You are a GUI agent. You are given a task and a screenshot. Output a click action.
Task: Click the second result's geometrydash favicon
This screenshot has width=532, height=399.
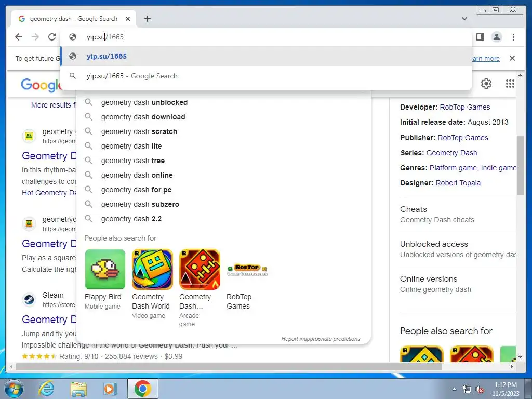pyautogui.click(x=29, y=223)
